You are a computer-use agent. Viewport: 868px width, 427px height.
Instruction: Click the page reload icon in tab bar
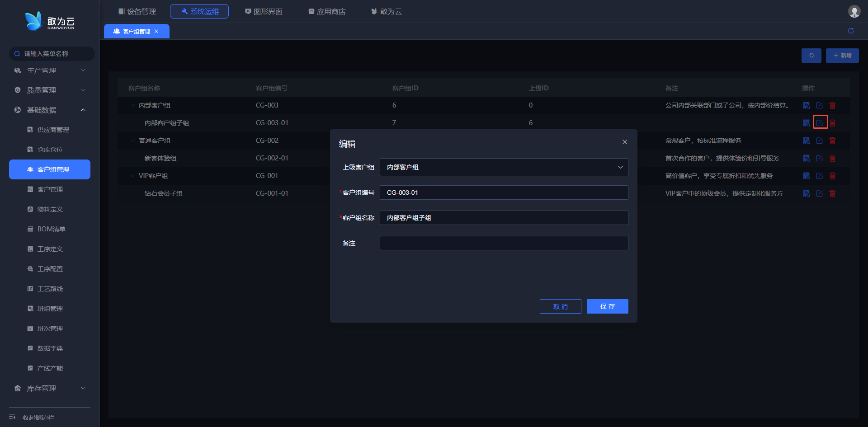click(x=851, y=31)
